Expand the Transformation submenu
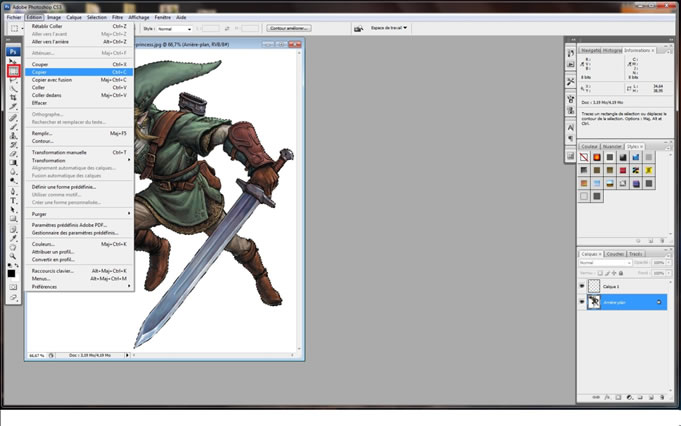This screenshot has width=681, height=426. pos(79,160)
